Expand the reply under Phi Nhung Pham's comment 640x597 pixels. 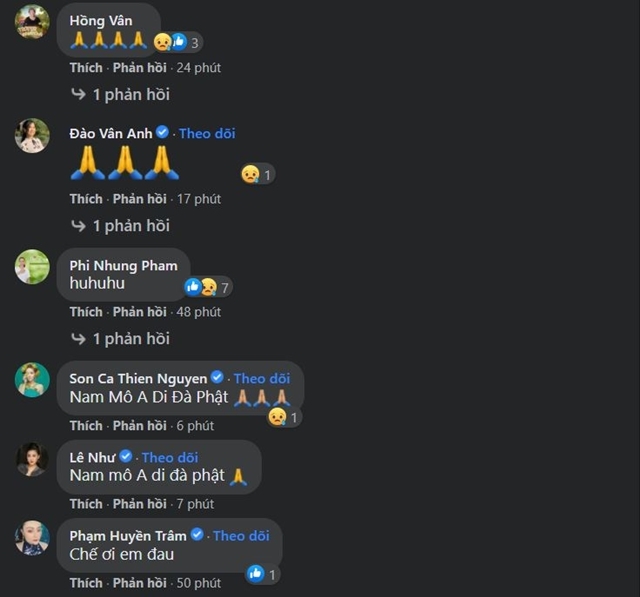pos(120,339)
